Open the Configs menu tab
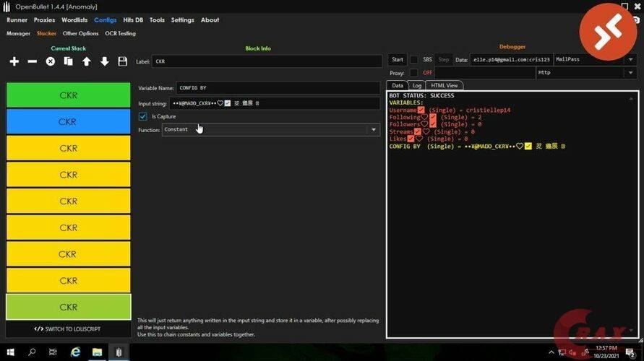 click(x=105, y=19)
